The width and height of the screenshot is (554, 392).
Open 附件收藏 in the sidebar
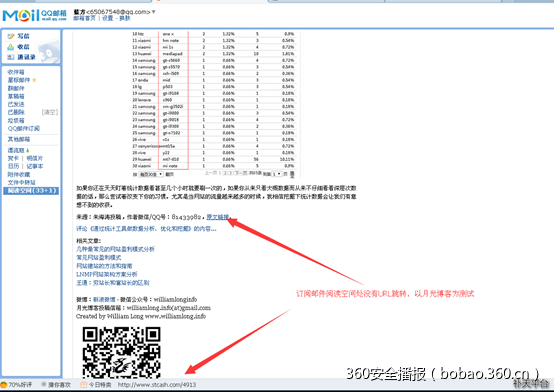[x=19, y=175]
